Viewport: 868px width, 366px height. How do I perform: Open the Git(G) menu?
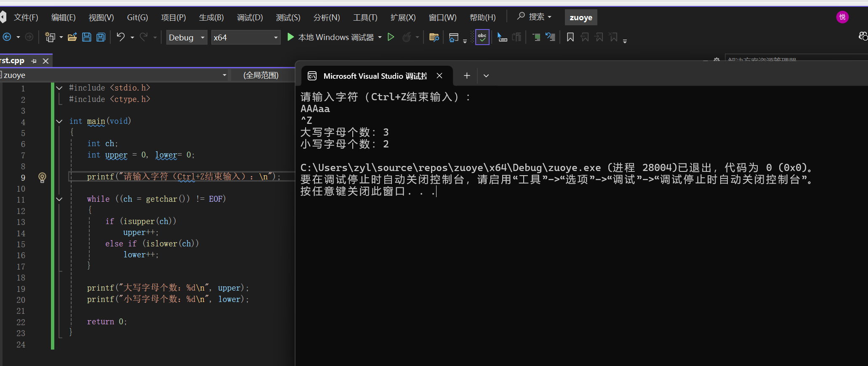point(137,17)
